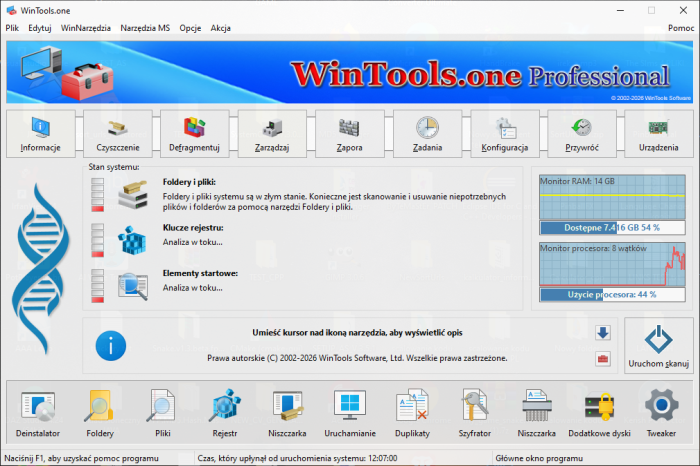Launch the Uruchamianie startup tool
The image size is (700, 466).
tap(350, 413)
